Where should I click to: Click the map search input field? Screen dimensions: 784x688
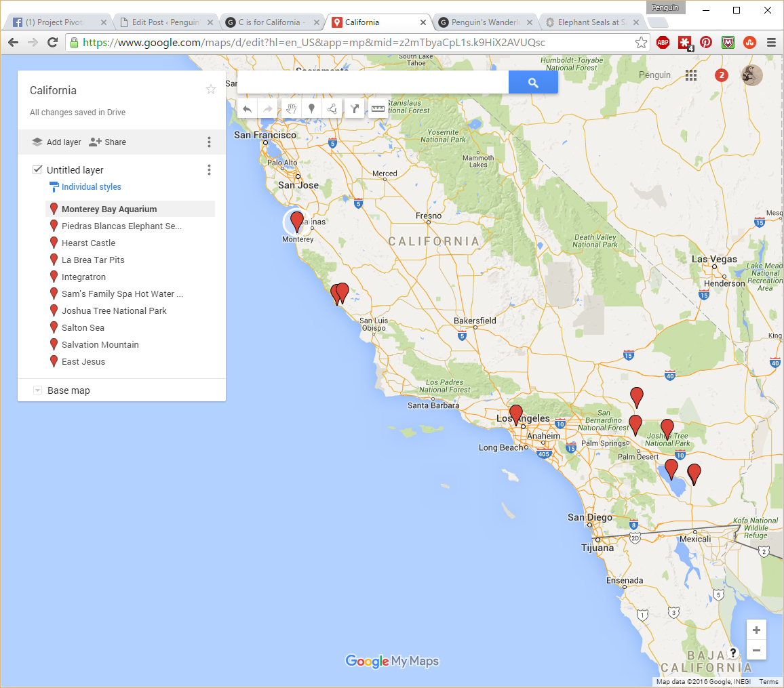point(373,83)
